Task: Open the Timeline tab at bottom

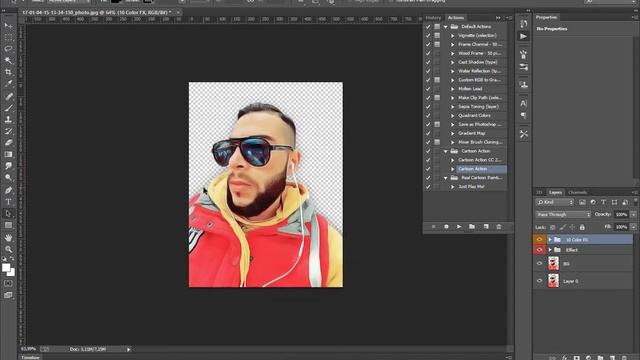Action: (x=31, y=357)
